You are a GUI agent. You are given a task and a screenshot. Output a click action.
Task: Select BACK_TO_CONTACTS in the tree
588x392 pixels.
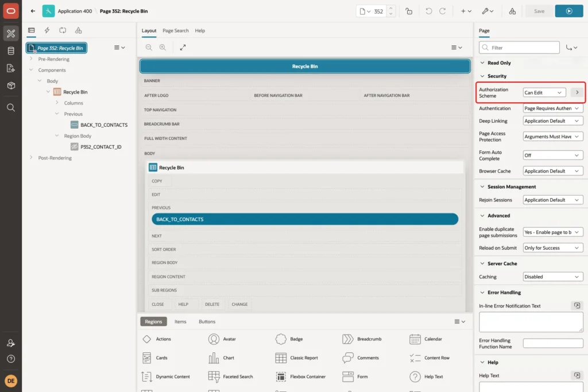(x=104, y=125)
